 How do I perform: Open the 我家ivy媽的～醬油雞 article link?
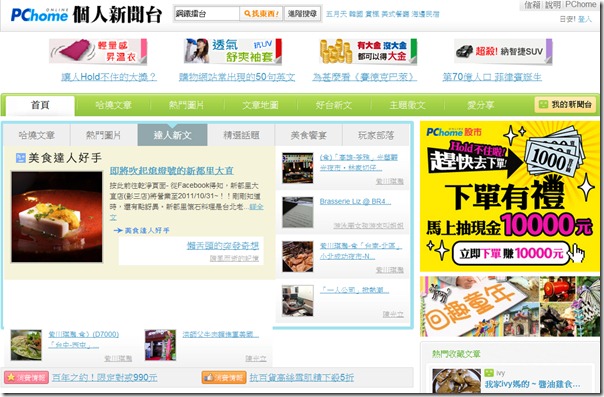point(532,384)
